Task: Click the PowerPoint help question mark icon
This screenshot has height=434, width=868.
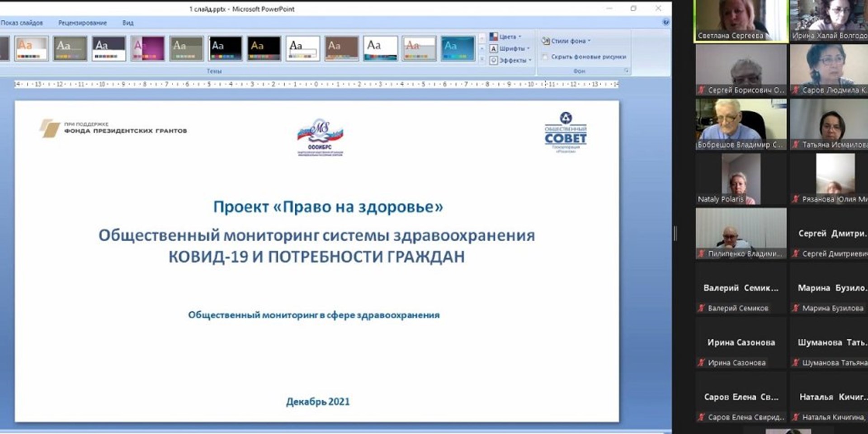Action: tap(665, 22)
